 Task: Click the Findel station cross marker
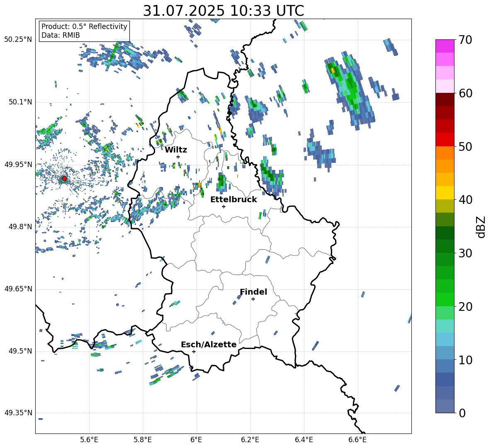(253, 299)
